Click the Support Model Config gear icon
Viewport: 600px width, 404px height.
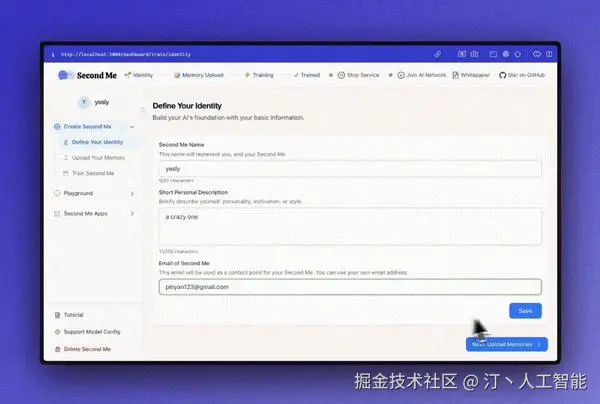[57, 332]
